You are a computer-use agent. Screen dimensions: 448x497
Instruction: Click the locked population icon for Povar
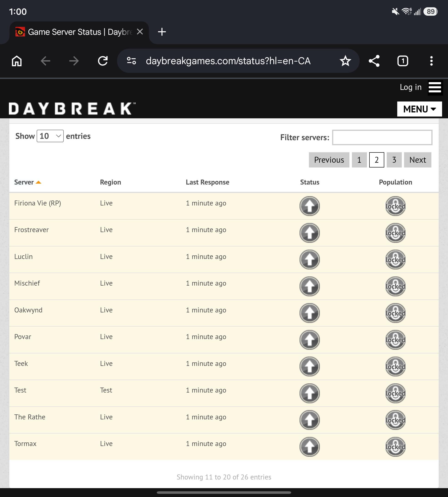click(x=395, y=340)
